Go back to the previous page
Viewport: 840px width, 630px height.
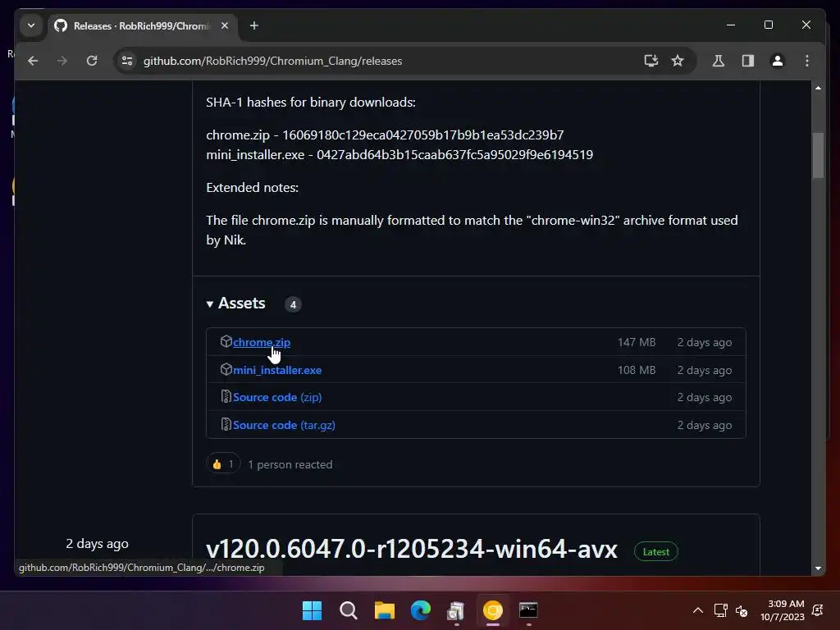coord(33,61)
